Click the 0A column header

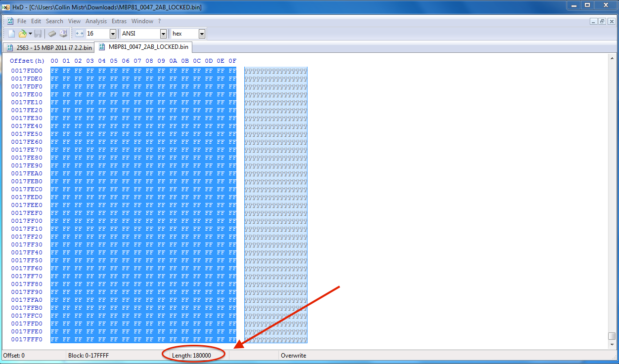[173, 61]
